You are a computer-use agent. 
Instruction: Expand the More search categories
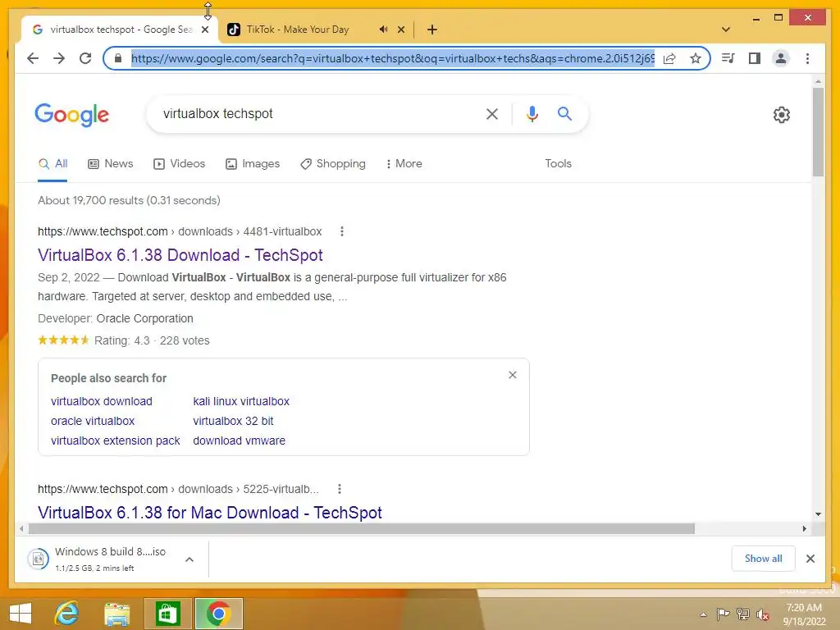coord(404,163)
